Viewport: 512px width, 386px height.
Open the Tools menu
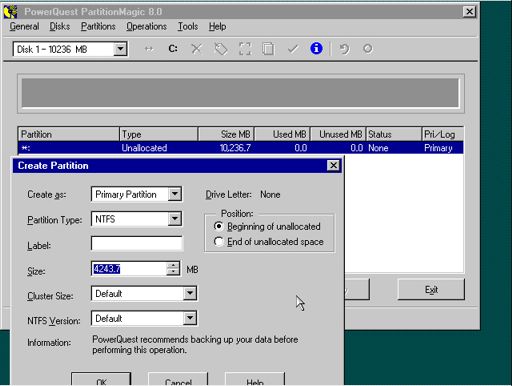[x=188, y=26]
